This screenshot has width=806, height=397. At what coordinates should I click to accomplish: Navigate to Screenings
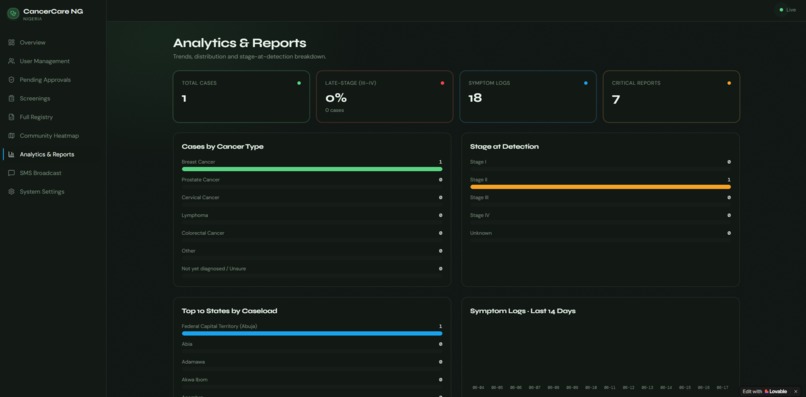coord(53,98)
